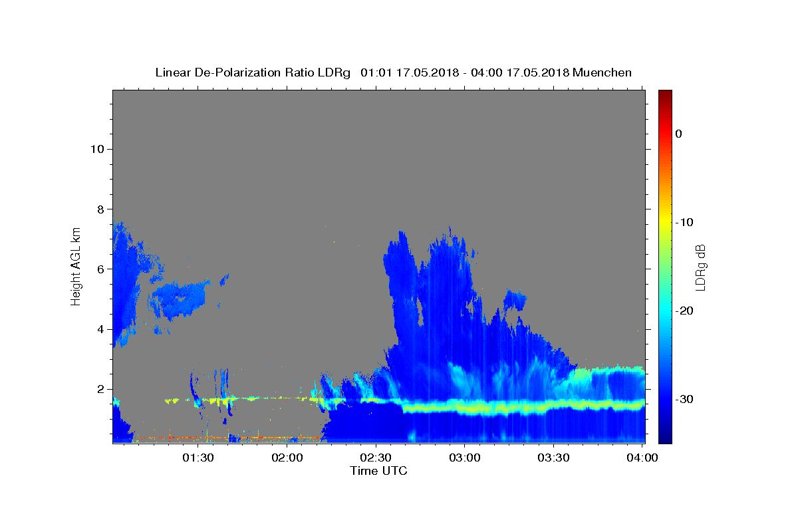Click the dark blue bottom of the colorbar

665,437
